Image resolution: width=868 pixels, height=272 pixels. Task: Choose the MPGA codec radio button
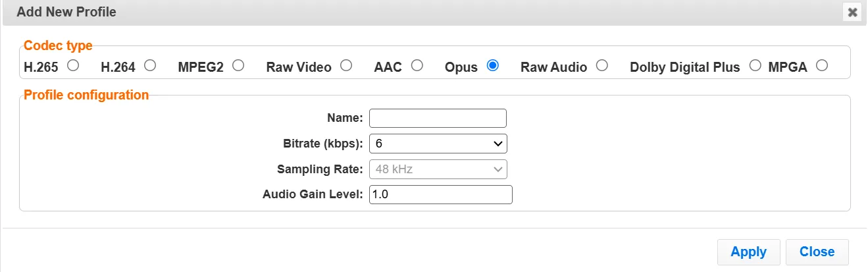[821, 65]
